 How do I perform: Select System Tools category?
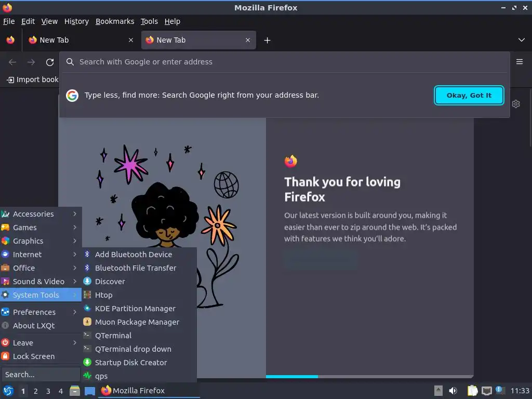pyautogui.click(x=41, y=295)
